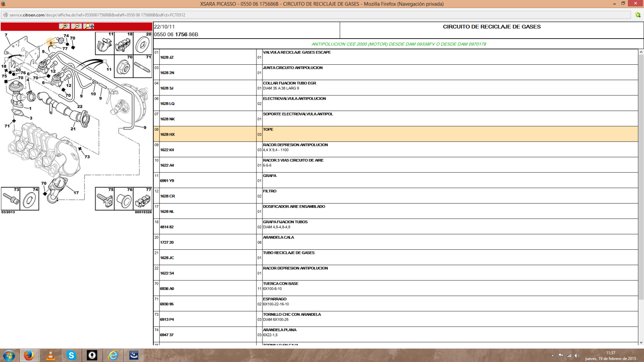Click the network signal tray icon
644x362 pixels.
(569, 356)
